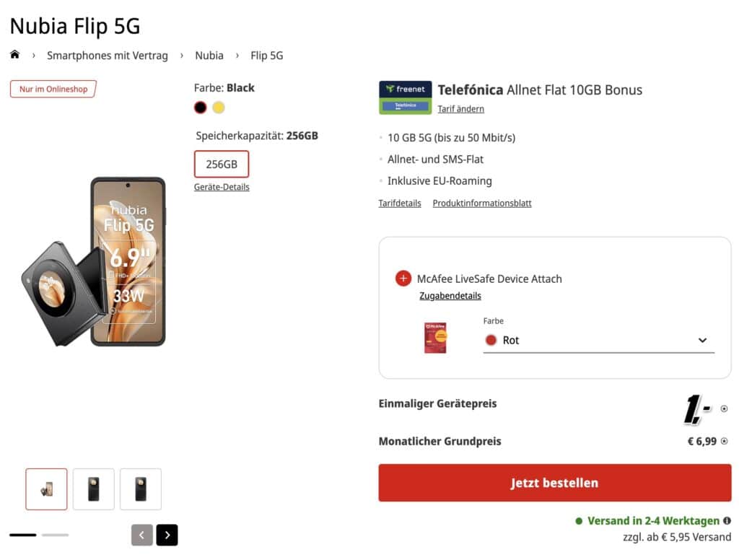Choose the yellow phone color
Viewport: 739px width, 560px height.
pyautogui.click(x=219, y=108)
